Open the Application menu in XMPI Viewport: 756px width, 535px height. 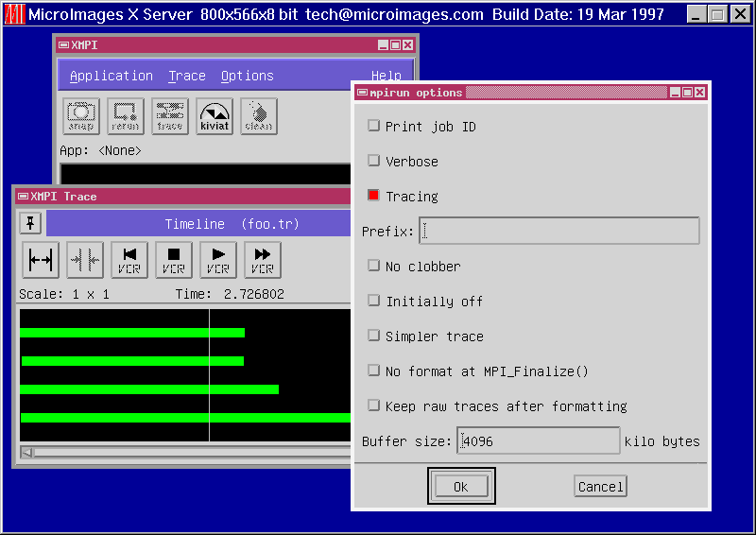[112, 77]
